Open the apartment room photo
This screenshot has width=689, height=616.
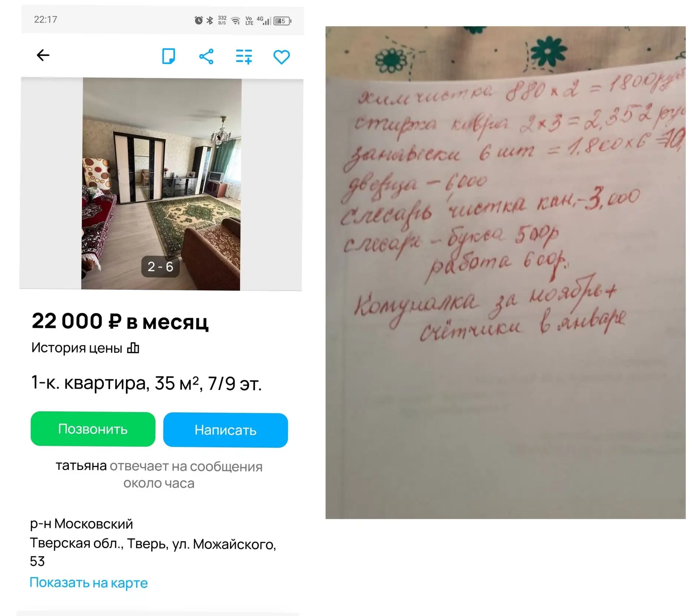[161, 184]
